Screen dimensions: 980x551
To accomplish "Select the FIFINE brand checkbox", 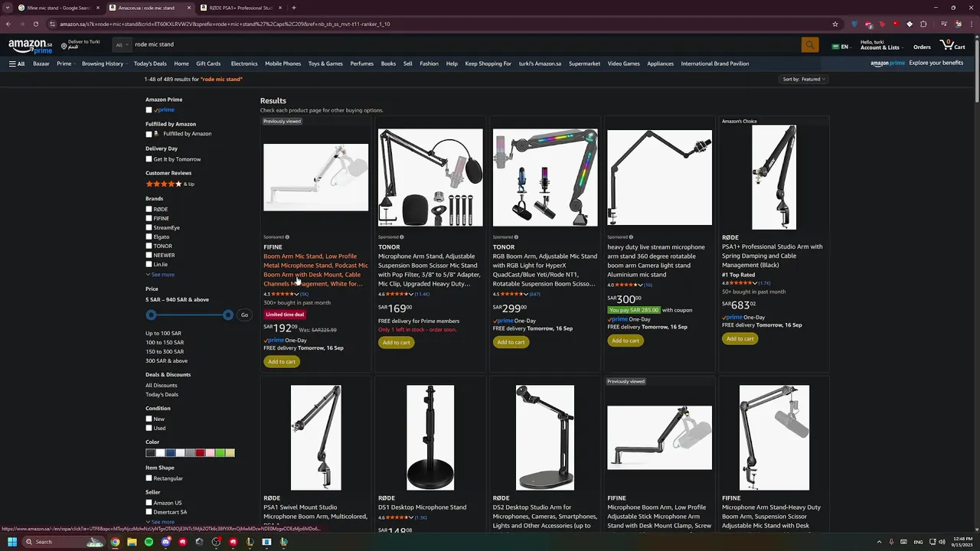I will click(149, 218).
